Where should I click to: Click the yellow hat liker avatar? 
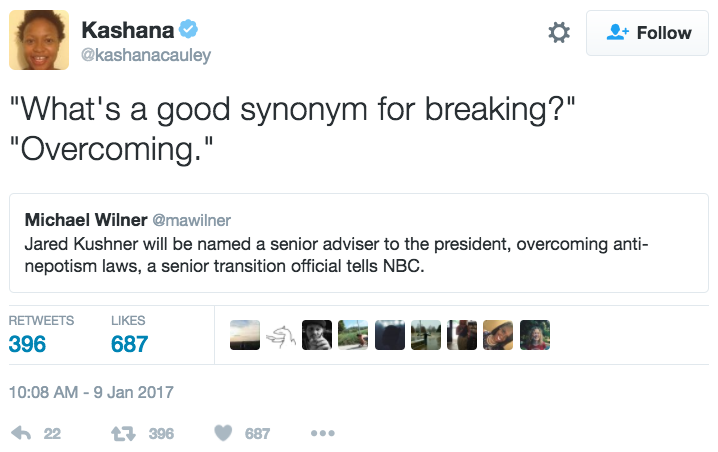(x=498, y=335)
